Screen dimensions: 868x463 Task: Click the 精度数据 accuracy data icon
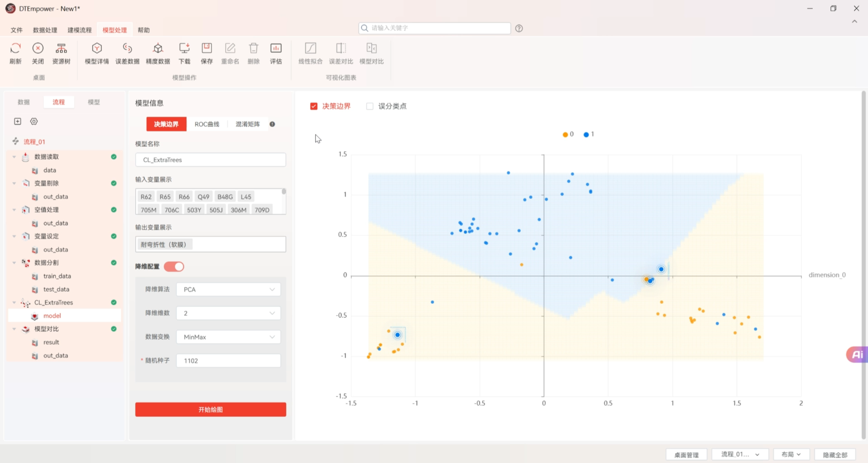pyautogui.click(x=158, y=49)
